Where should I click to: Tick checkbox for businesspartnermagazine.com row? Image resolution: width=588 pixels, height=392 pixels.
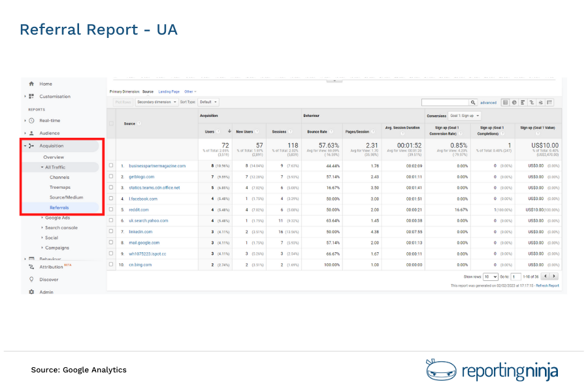coord(111,165)
